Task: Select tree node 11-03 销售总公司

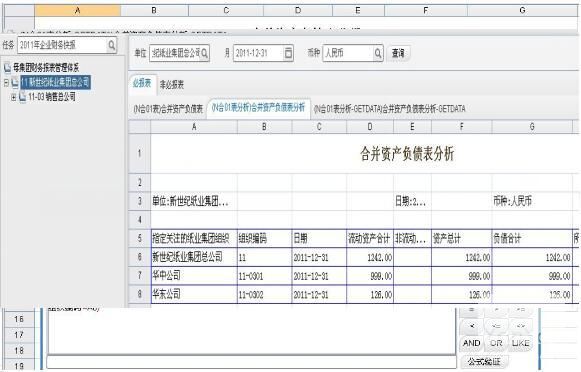Action: click(52, 97)
